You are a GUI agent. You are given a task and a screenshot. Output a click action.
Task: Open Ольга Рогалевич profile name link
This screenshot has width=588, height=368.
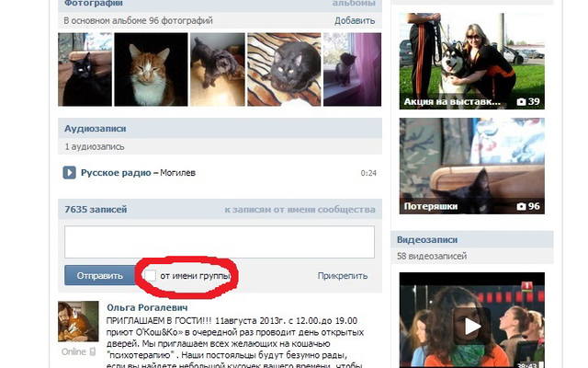point(147,307)
